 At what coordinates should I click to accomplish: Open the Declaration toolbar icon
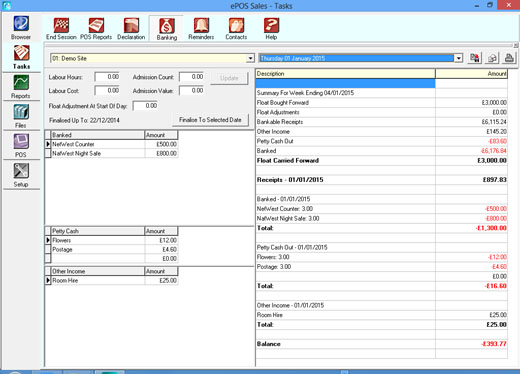click(x=131, y=29)
